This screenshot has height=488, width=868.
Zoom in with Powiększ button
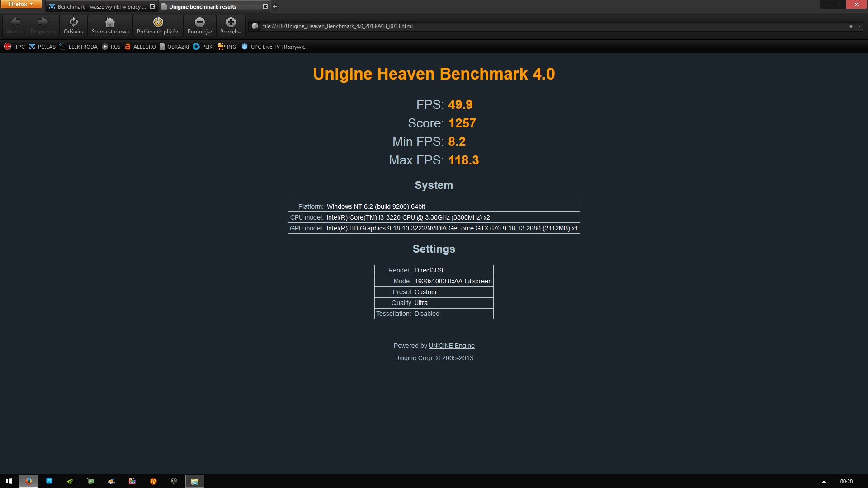tap(231, 25)
